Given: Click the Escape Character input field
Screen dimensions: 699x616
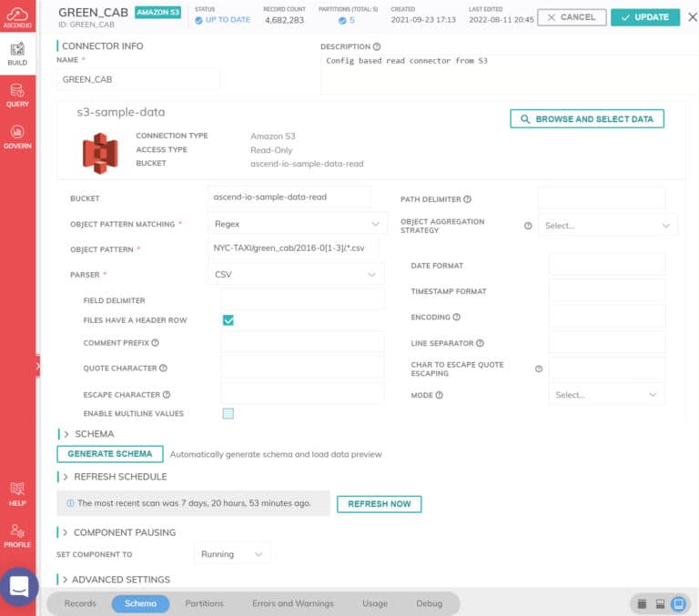Looking at the screenshot, I should (x=302, y=394).
